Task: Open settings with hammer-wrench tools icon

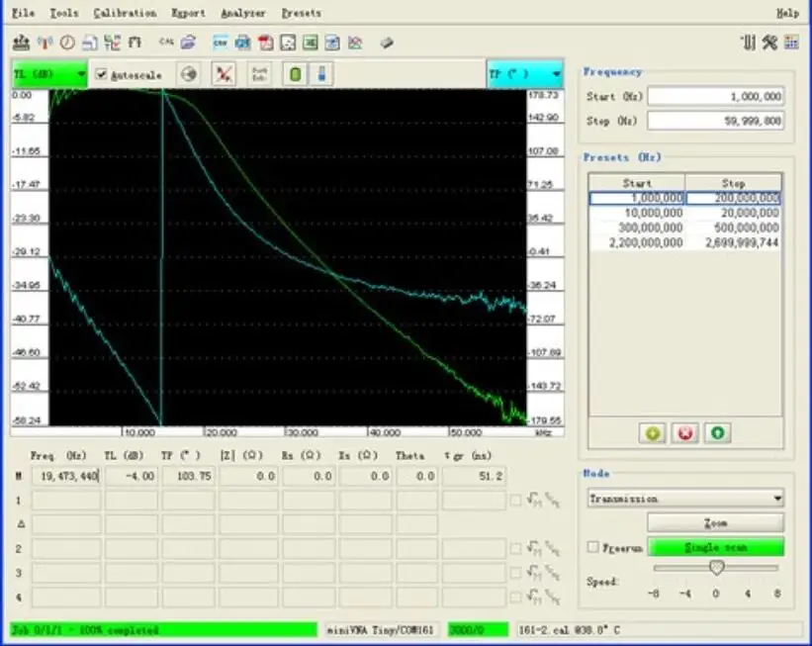Action: [x=769, y=43]
